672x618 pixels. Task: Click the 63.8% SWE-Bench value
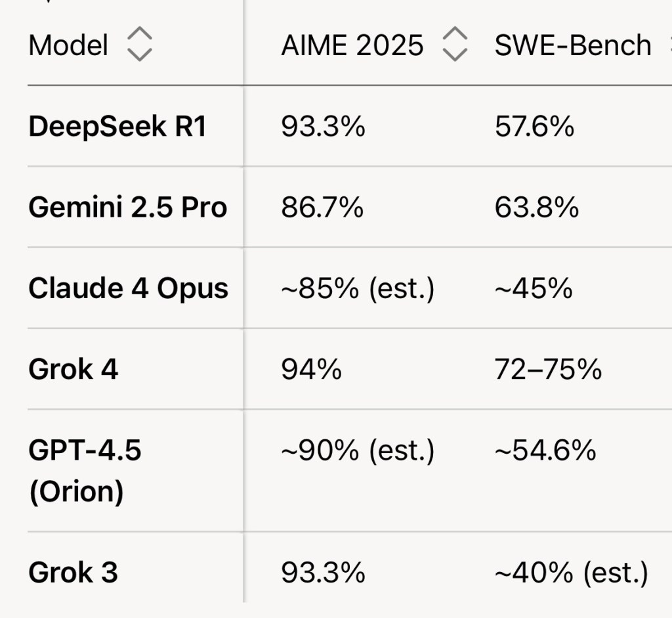(536, 208)
